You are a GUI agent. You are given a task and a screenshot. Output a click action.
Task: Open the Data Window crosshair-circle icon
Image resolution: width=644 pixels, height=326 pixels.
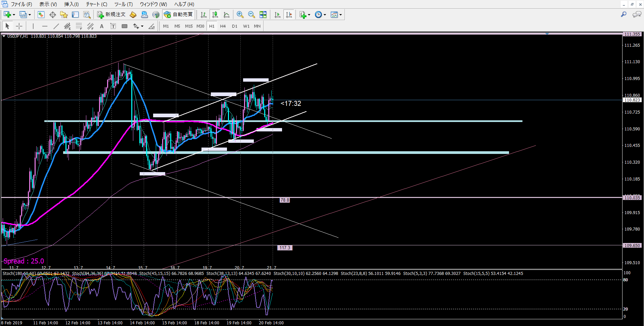(52, 14)
